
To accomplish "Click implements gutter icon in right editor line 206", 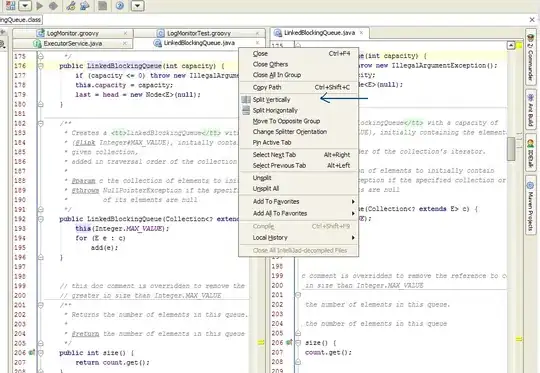I will pos(289,342).
